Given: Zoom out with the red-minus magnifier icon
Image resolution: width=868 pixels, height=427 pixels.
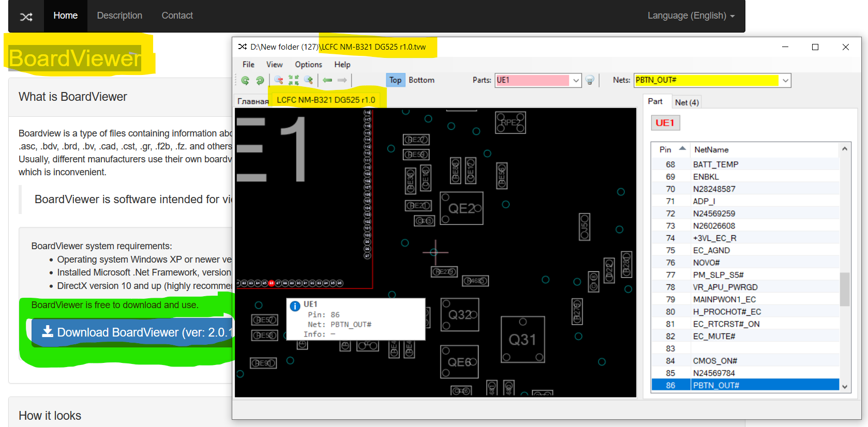Looking at the screenshot, I should 279,80.
